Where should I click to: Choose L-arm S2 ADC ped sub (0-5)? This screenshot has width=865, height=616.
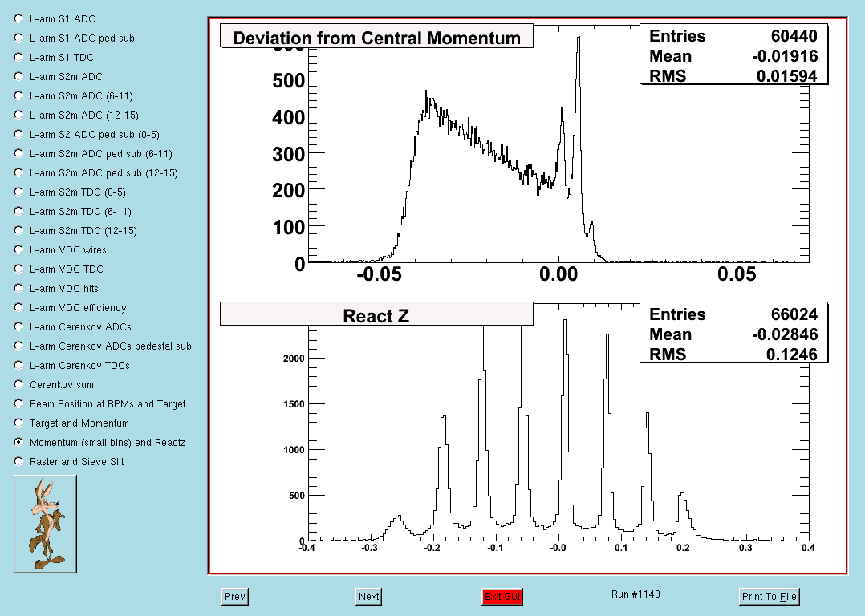tap(18, 134)
